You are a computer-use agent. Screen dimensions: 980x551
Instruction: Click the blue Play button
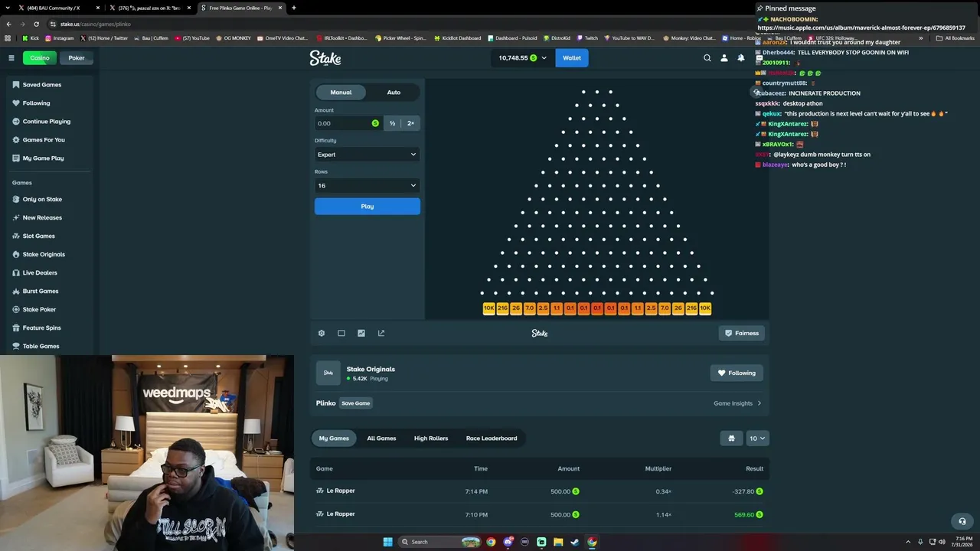click(x=367, y=207)
